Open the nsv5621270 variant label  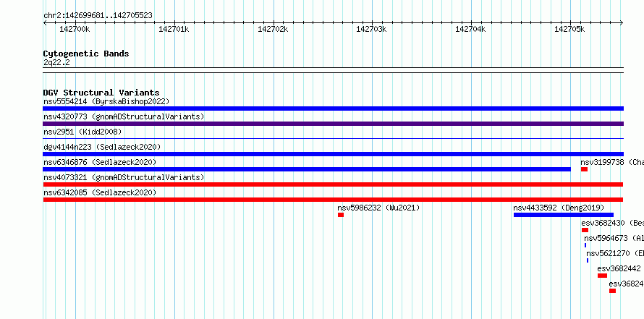tap(615, 253)
